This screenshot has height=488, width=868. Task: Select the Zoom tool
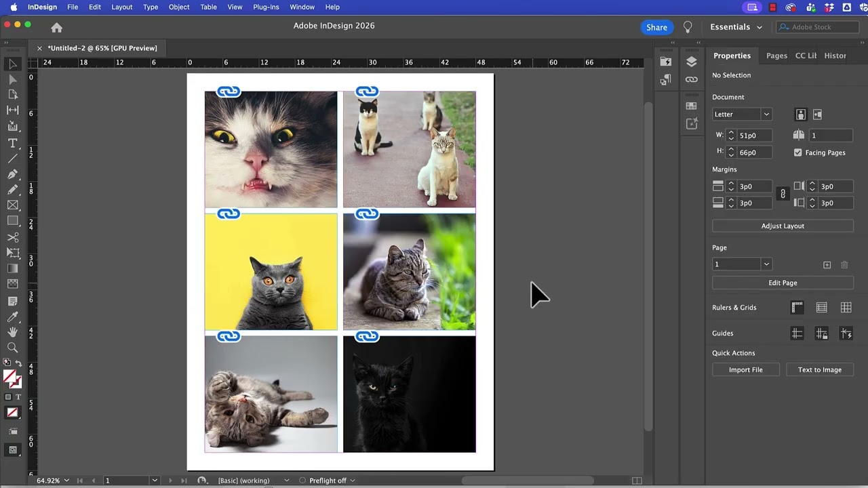(x=13, y=348)
